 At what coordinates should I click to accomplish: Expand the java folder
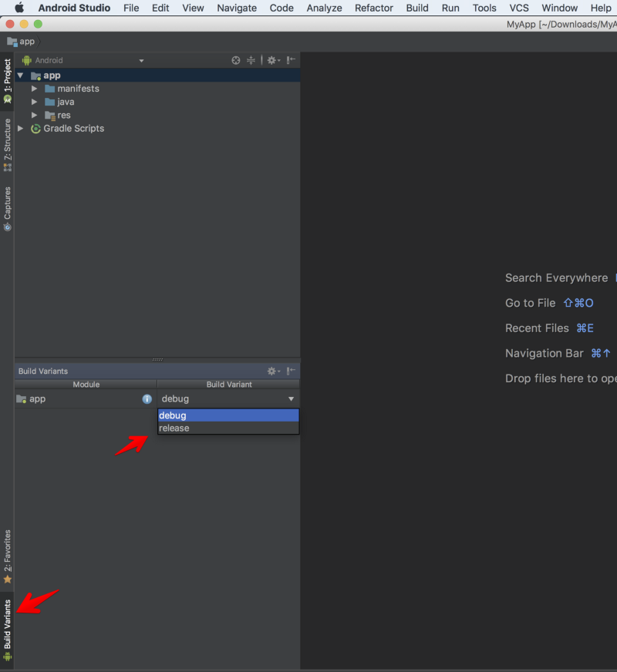click(34, 102)
